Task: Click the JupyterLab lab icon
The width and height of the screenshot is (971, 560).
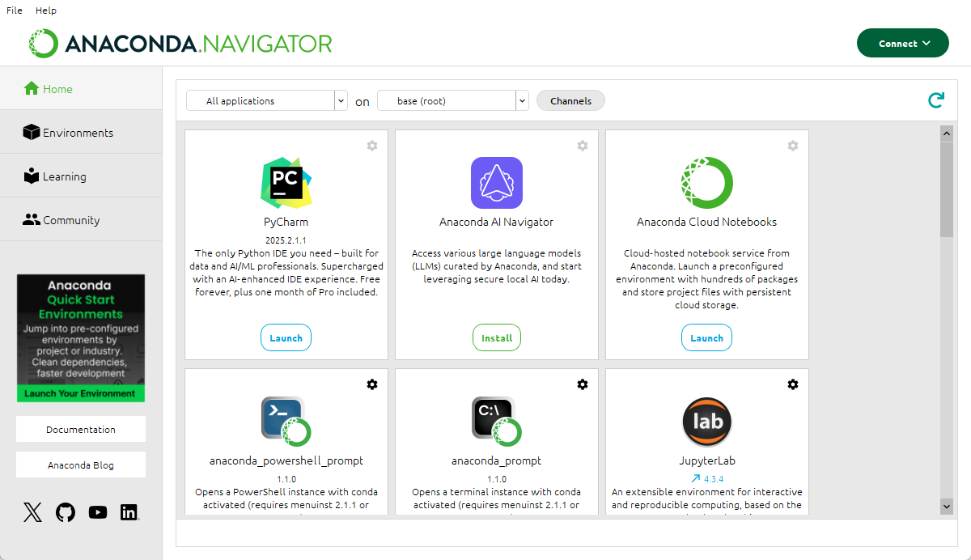Action: click(707, 422)
